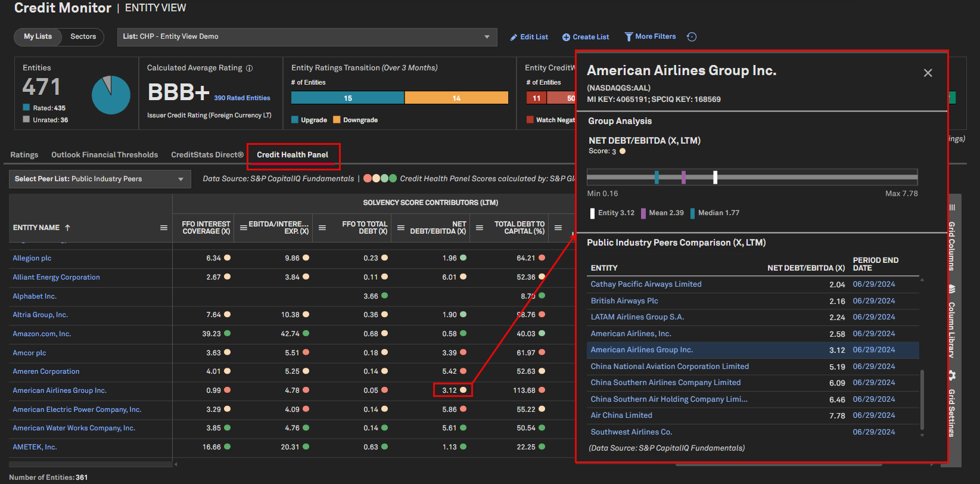This screenshot has height=484, width=980.
Task: Open China Southern Airlines Company Limited link
Action: (665, 383)
